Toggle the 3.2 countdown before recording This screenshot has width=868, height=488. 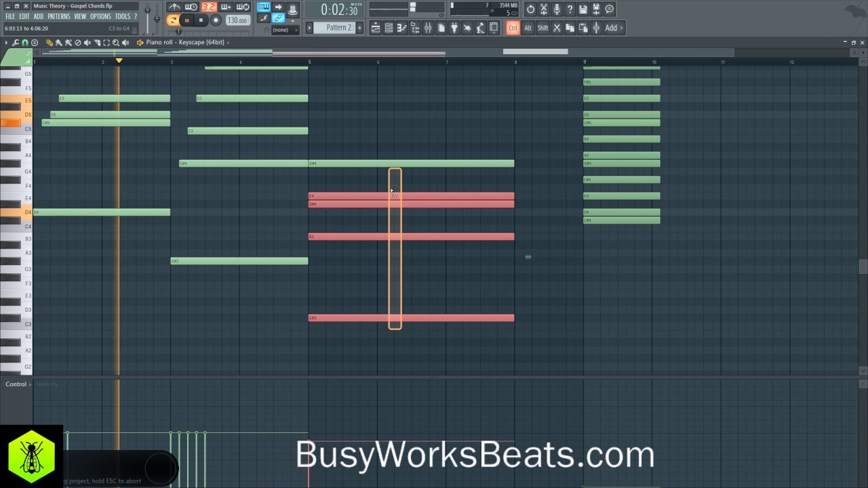[209, 7]
